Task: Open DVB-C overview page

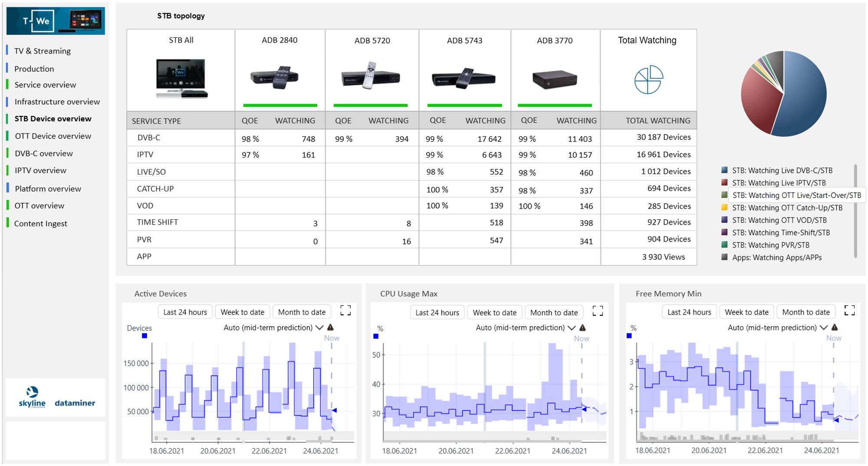Action: click(44, 153)
